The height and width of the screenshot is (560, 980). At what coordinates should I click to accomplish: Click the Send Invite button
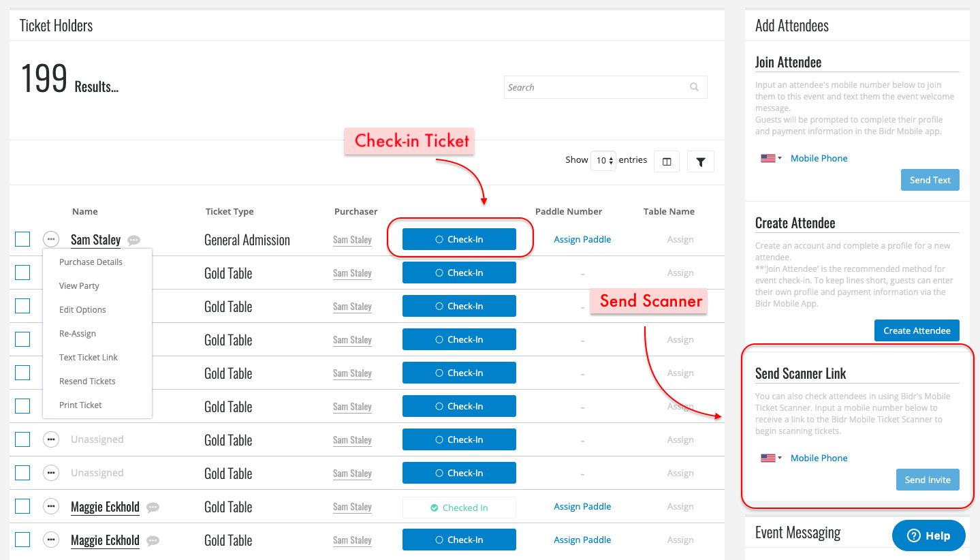click(x=928, y=480)
